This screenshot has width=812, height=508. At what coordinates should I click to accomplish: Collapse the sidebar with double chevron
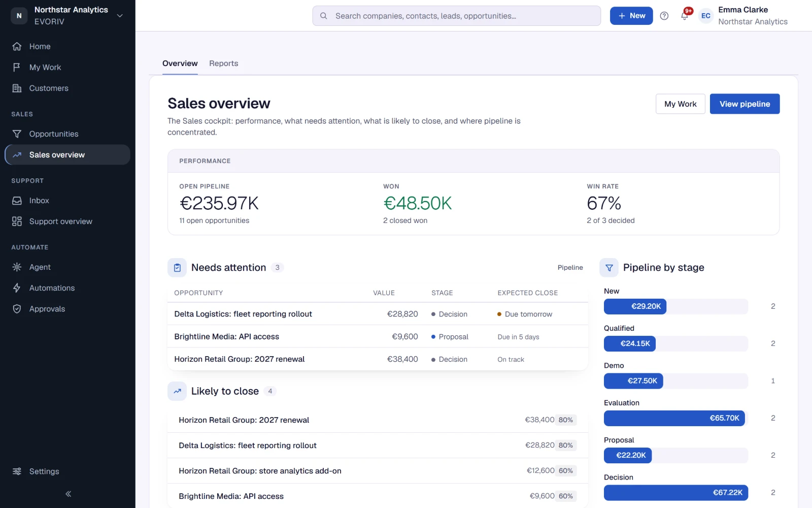coord(68,493)
